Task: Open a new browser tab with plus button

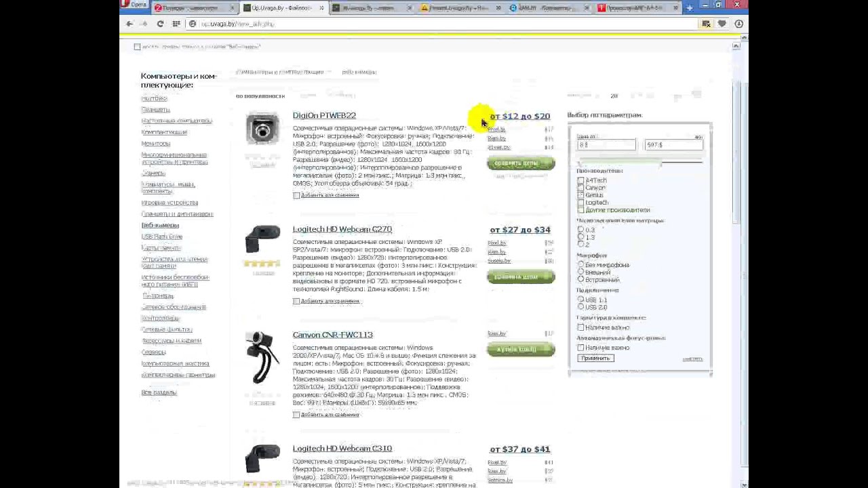Action: pos(690,7)
